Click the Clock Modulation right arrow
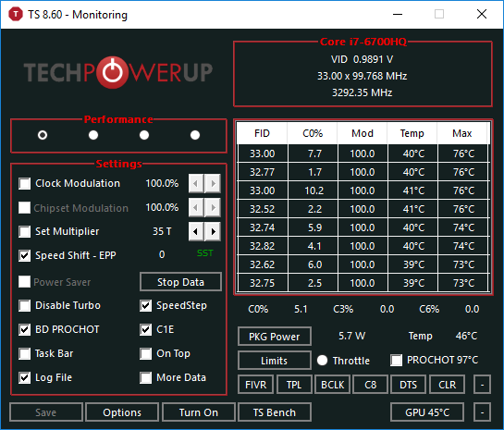The image size is (504, 430). pyautogui.click(x=213, y=183)
